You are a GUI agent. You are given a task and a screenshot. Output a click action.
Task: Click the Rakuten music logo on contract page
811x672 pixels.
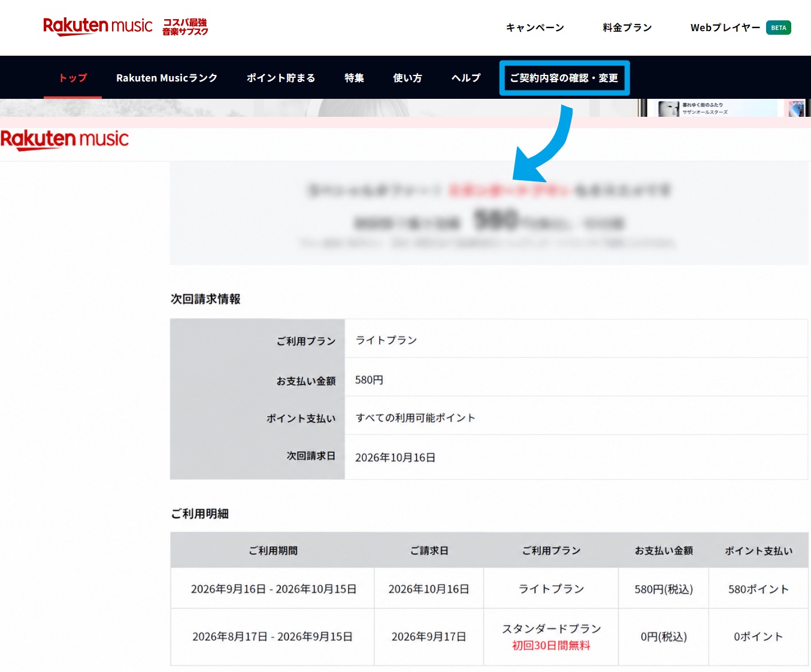point(65,140)
